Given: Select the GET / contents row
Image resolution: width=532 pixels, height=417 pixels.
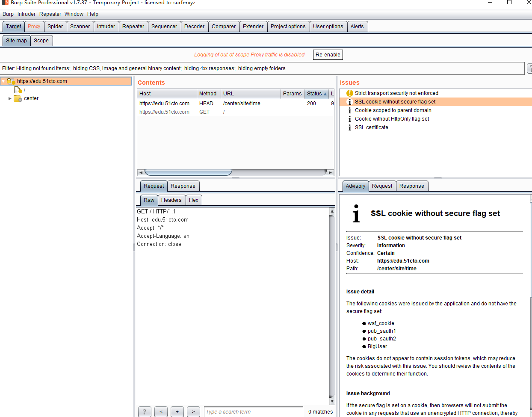Looking at the screenshot, I should (x=236, y=112).
